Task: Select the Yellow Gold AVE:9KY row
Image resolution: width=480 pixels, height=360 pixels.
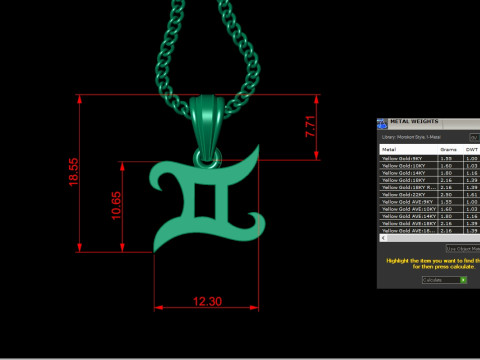Action: [430, 202]
